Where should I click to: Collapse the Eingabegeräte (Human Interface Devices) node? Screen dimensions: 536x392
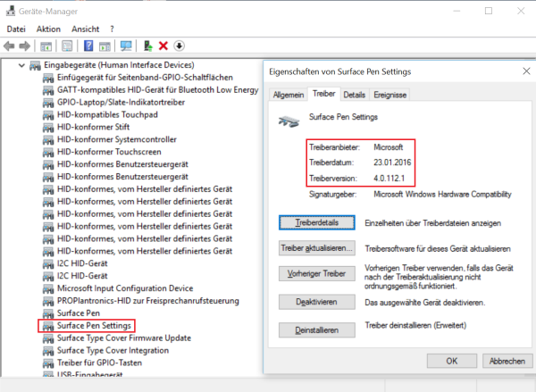pyautogui.click(x=21, y=65)
